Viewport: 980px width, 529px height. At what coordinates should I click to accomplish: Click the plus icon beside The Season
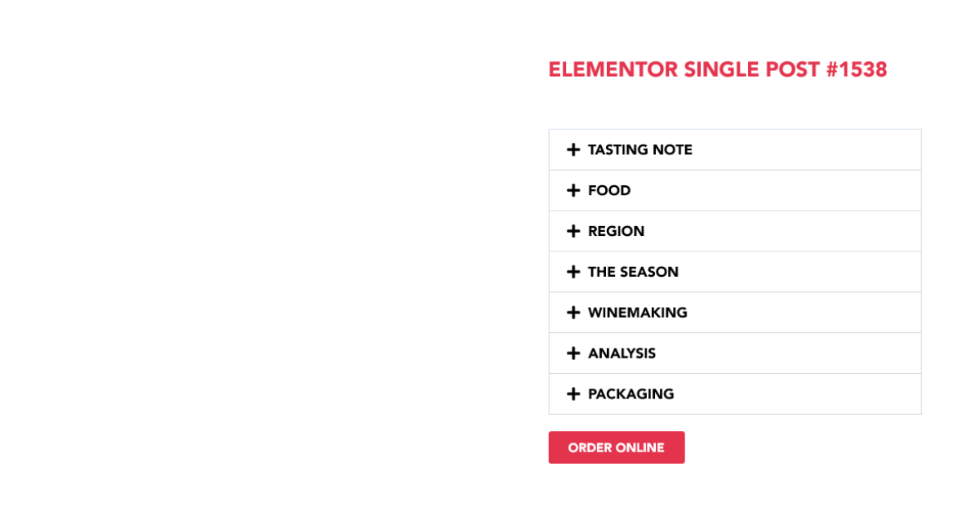point(573,273)
